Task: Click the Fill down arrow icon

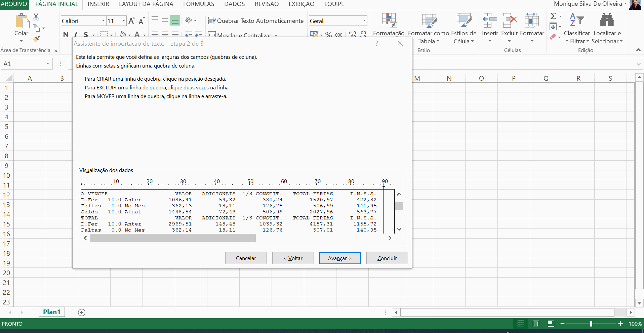Action: point(553,27)
